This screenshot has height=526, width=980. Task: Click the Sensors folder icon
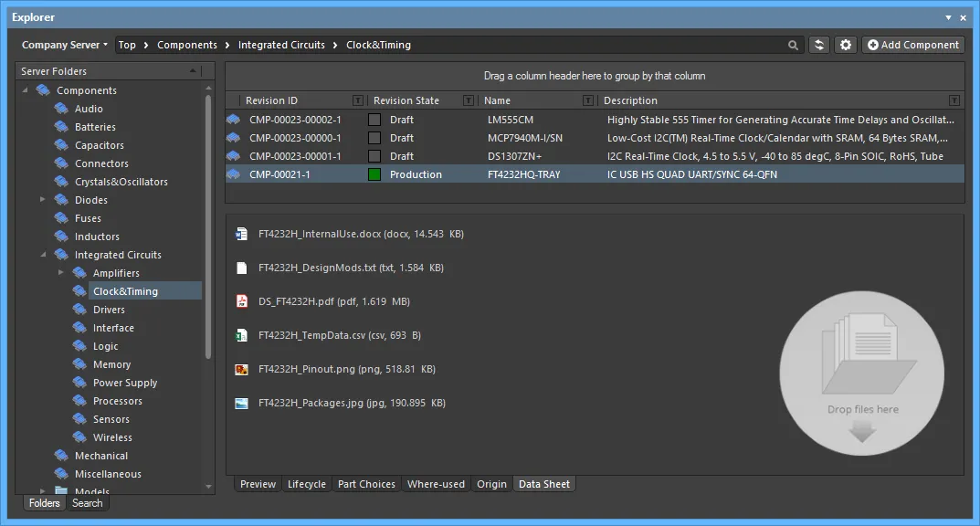point(79,419)
